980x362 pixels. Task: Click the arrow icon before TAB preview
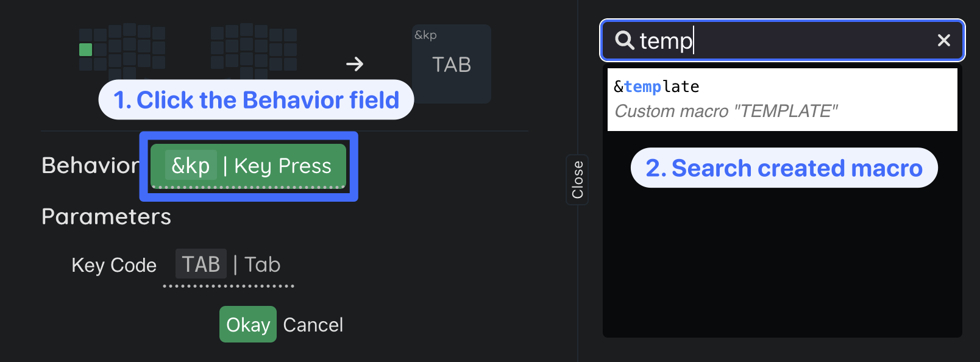click(x=355, y=64)
